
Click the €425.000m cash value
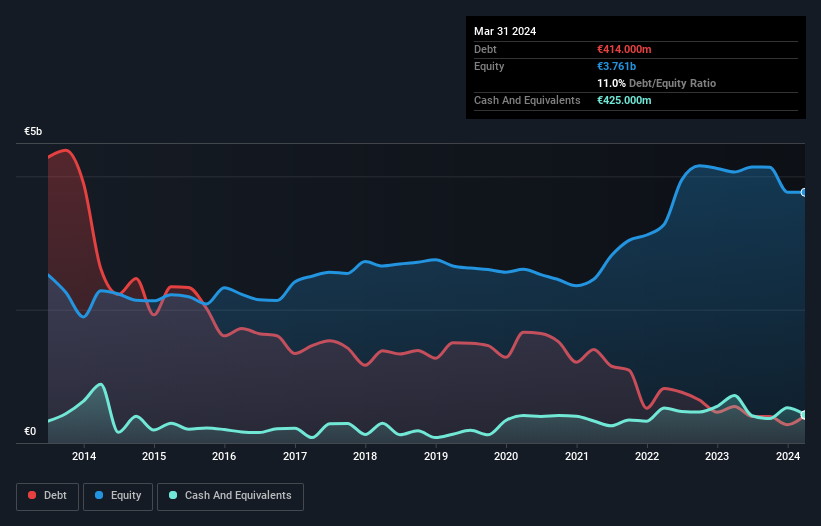click(x=624, y=100)
